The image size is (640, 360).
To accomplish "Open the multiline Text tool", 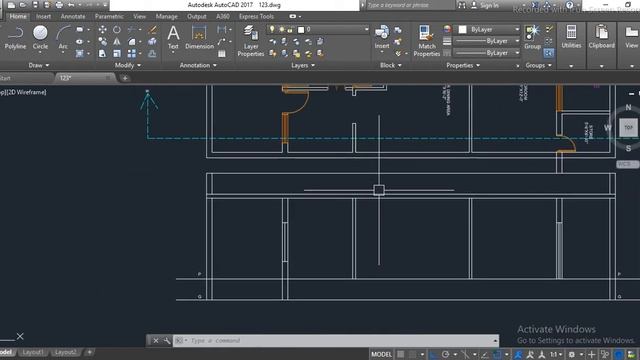I will click(173, 38).
